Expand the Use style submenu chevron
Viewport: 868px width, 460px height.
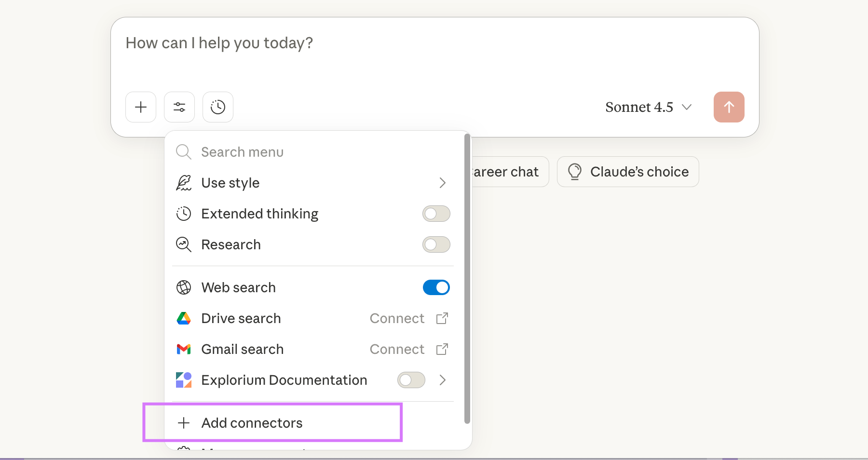tap(442, 183)
